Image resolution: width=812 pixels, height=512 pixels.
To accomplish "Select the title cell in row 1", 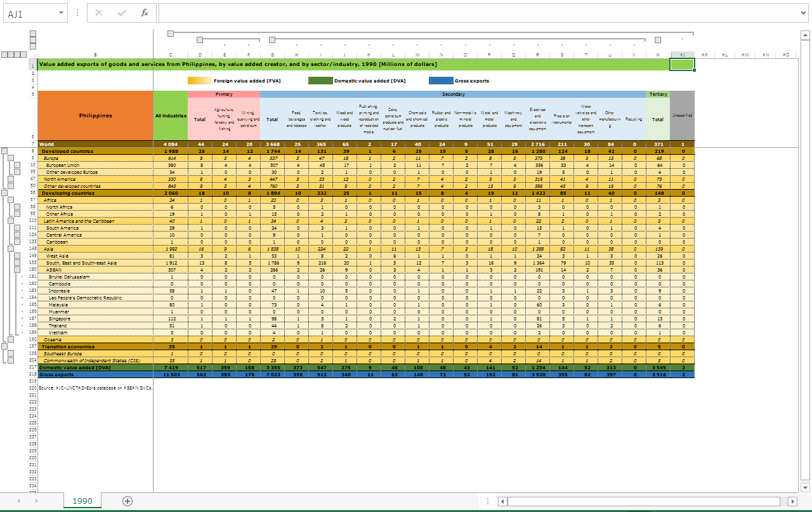I will (354, 64).
